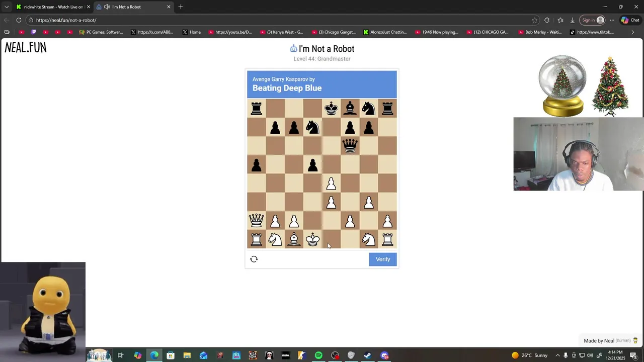Open Microsoft Edge in the taskbar

[154, 355]
